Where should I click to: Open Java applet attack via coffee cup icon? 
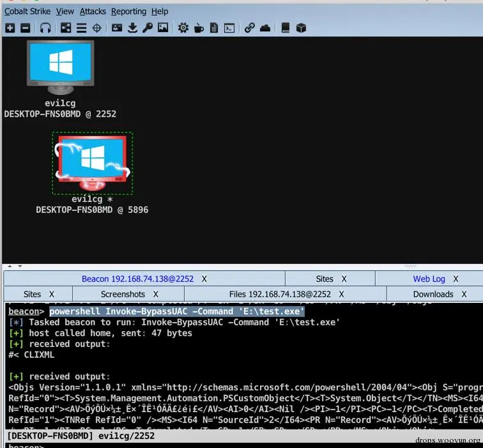(x=199, y=28)
